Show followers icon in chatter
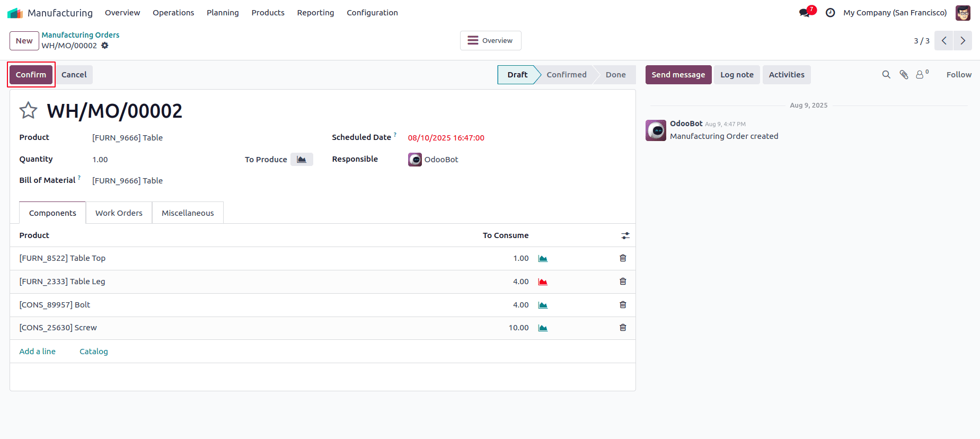Image resolution: width=980 pixels, height=439 pixels. (x=922, y=75)
